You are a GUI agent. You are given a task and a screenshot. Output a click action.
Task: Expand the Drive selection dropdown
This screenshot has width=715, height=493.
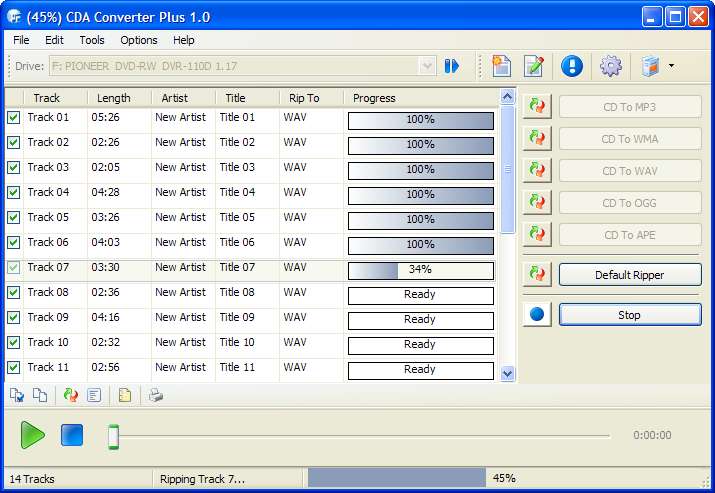click(x=427, y=66)
